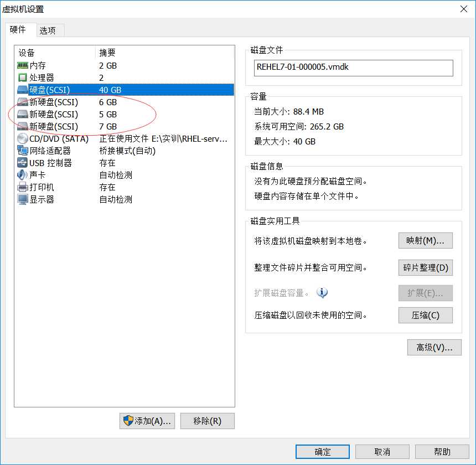This screenshot has width=476, height=465.
Task: Cancel dialog with 取消 button
Action: [382, 452]
